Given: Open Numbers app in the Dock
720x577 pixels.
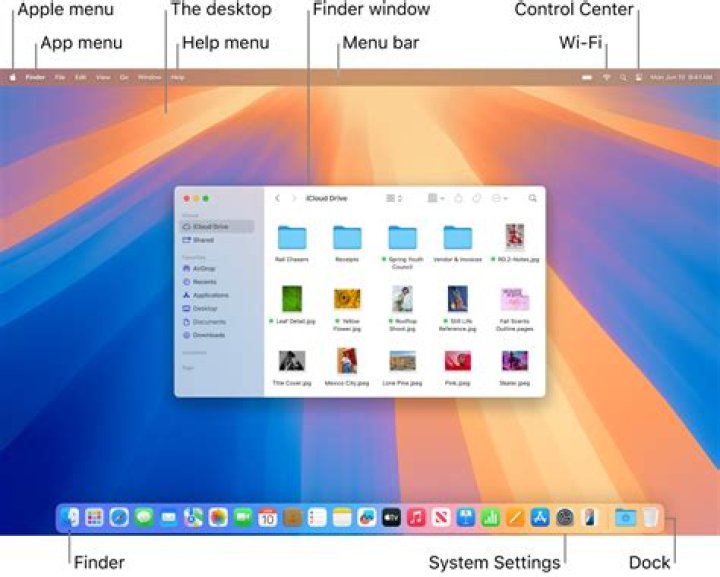Looking at the screenshot, I should point(491,518).
